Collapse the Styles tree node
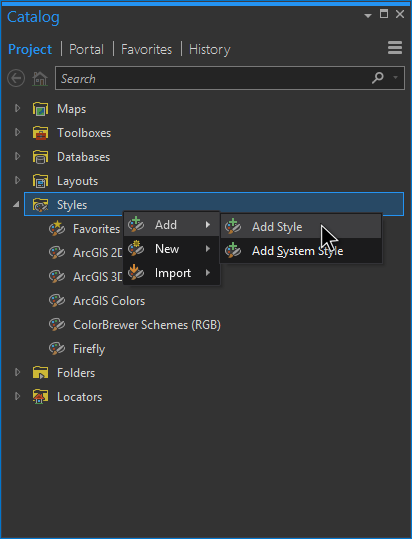Viewport: 412px width, 539px height. 16,205
